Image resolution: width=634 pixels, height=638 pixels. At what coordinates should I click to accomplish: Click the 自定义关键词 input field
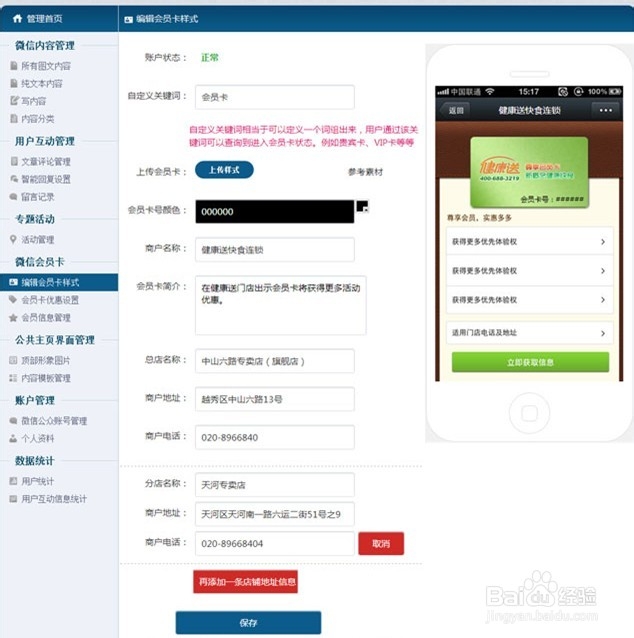(x=275, y=97)
